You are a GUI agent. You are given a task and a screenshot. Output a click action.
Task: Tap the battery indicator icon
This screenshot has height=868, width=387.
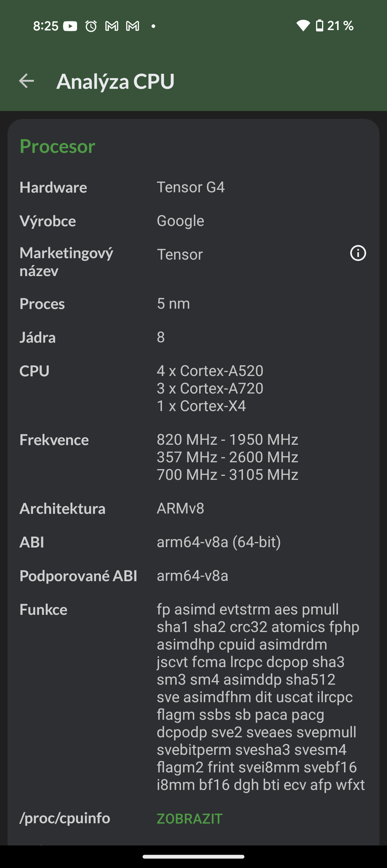(x=320, y=25)
